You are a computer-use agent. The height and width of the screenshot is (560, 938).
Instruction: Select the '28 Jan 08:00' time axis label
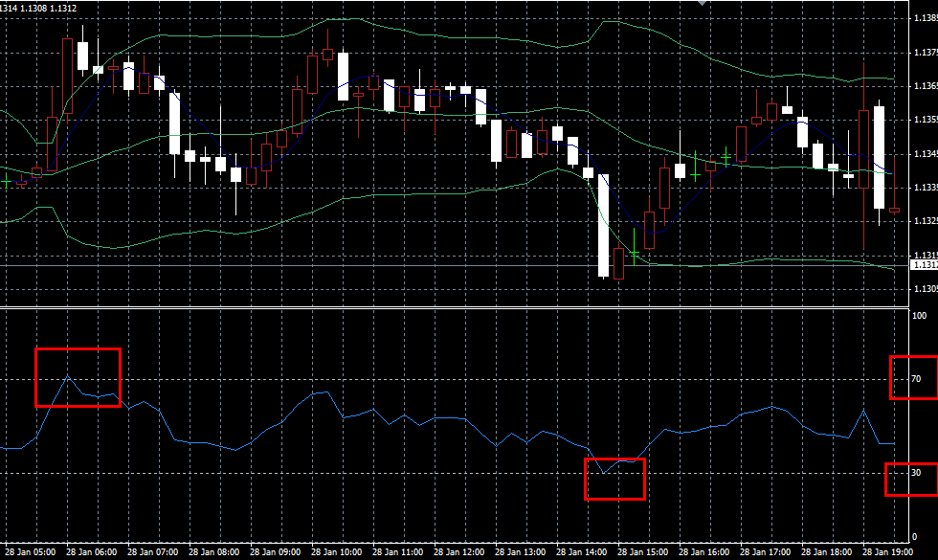pos(214,551)
